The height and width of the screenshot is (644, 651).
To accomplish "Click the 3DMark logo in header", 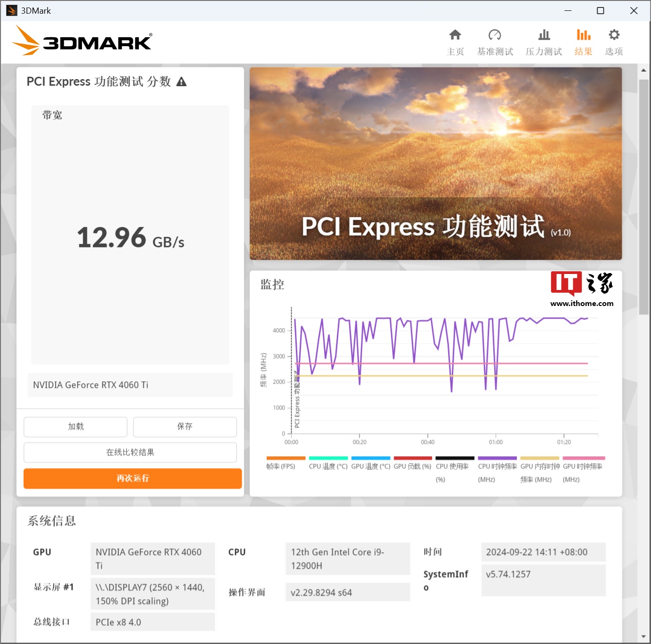I will [82, 41].
